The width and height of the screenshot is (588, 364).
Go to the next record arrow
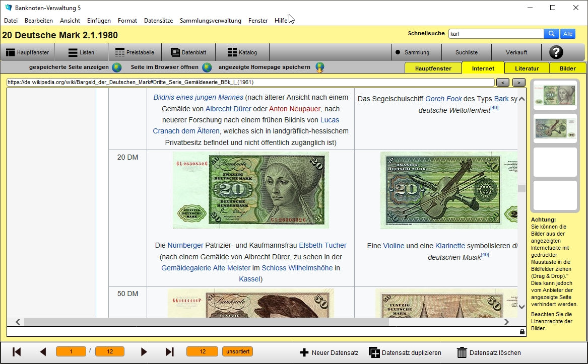tap(144, 352)
